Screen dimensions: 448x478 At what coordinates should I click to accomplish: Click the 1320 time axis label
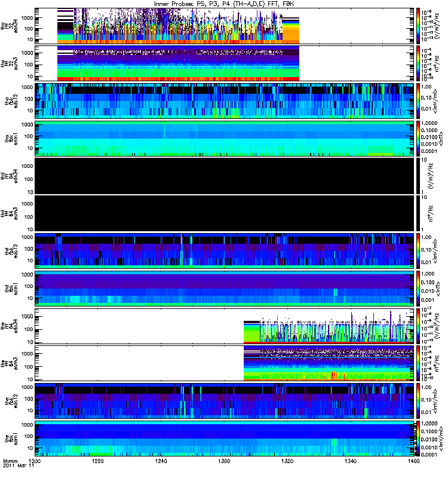287,461
